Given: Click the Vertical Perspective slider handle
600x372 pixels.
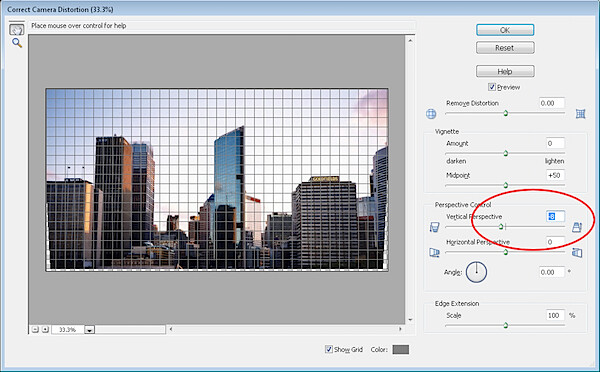Looking at the screenshot, I should click(x=501, y=227).
